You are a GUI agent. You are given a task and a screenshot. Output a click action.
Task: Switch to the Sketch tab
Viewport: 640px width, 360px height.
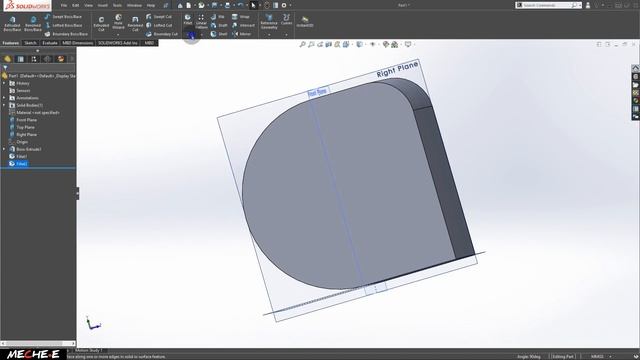30,43
